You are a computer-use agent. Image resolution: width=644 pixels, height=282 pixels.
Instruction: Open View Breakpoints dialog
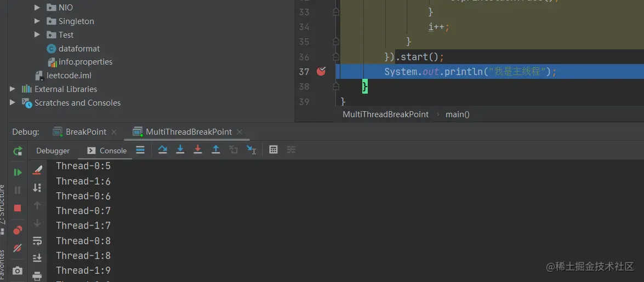tap(18, 231)
